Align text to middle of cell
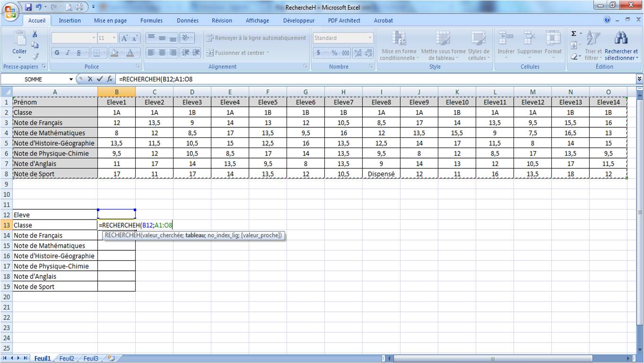The height and width of the screenshot is (363, 644). click(x=162, y=38)
